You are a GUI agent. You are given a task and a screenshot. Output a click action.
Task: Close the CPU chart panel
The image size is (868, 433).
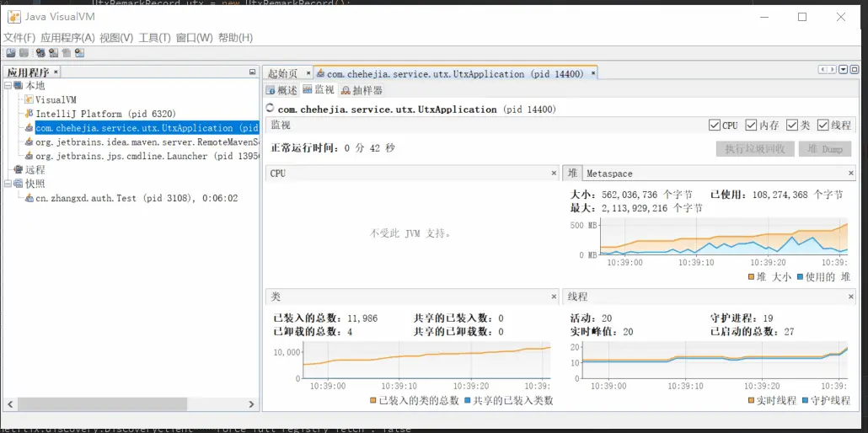point(554,174)
